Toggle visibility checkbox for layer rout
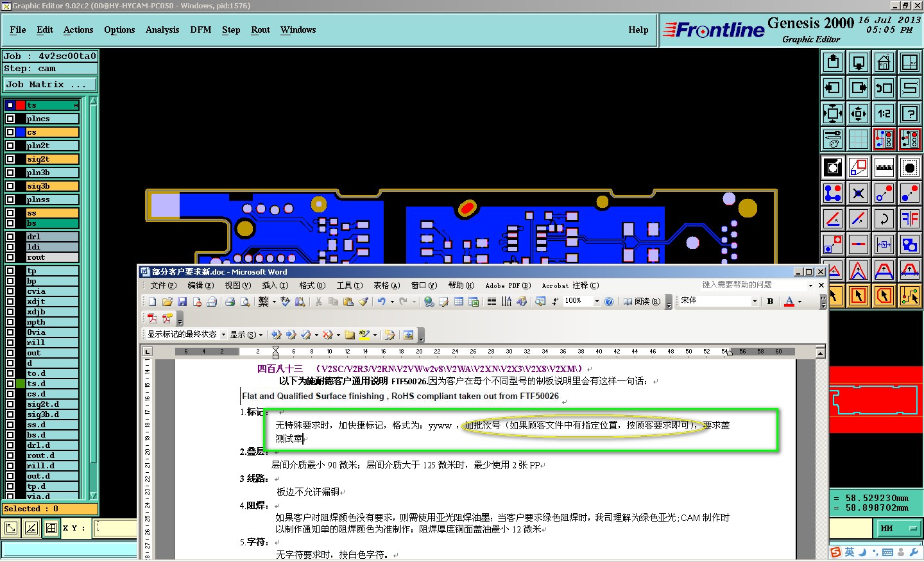 click(10, 257)
